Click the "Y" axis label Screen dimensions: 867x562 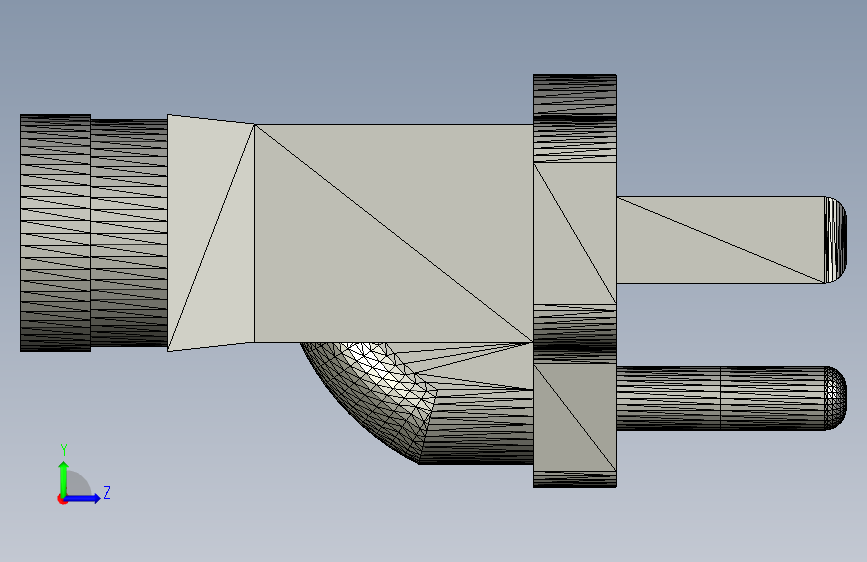pos(64,450)
